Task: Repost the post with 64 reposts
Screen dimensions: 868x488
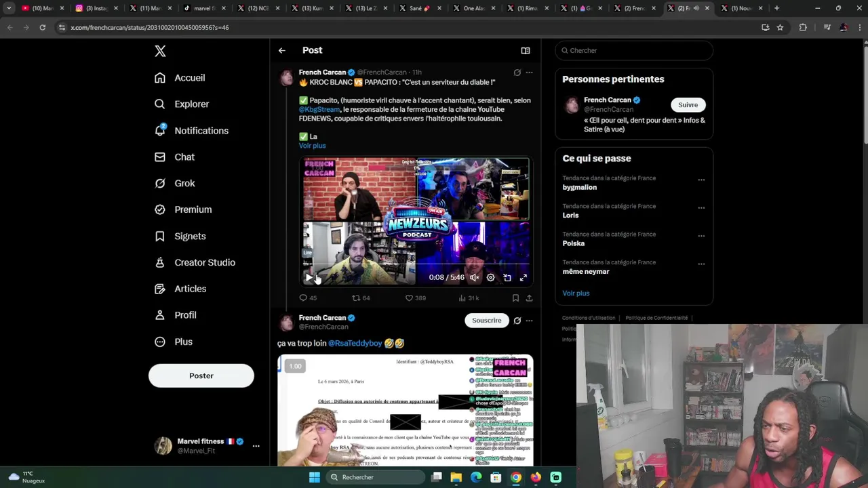Action: (361, 298)
